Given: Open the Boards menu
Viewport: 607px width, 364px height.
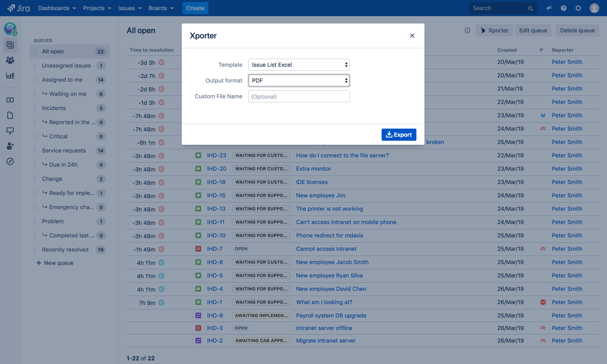Looking at the screenshot, I should 161,8.
